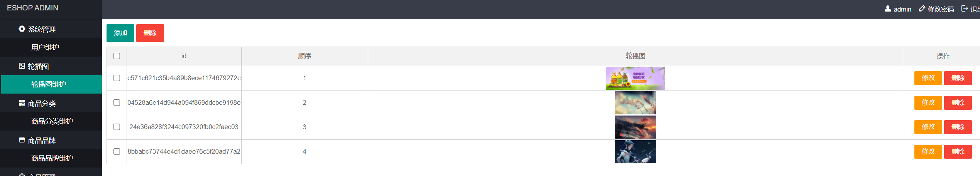Click the admin user icon
The width and height of the screenshot is (980, 176).
pyautogui.click(x=888, y=9)
